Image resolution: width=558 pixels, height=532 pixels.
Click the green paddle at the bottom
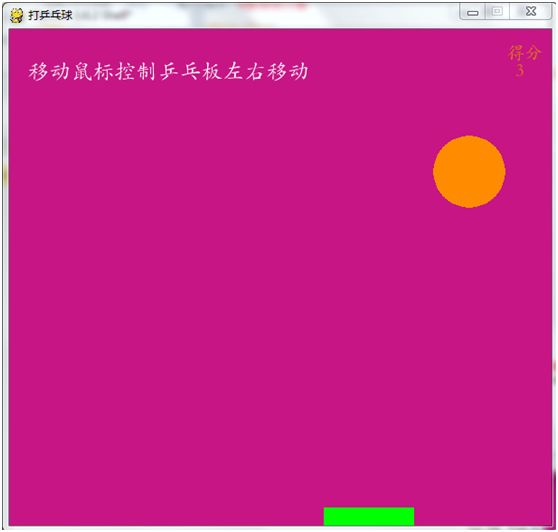click(369, 516)
